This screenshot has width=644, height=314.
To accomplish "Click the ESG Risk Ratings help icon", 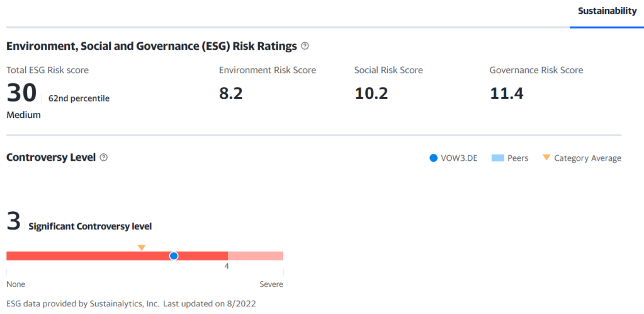I will point(305,46).
